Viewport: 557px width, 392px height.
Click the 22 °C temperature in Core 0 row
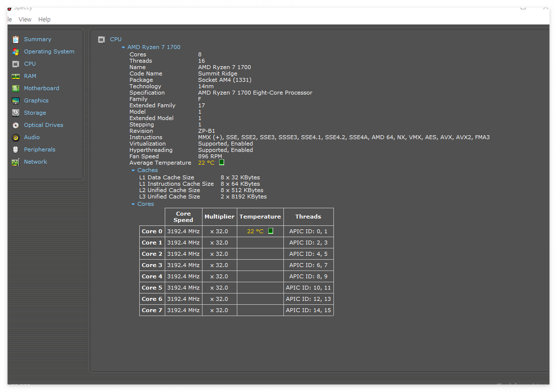click(255, 231)
